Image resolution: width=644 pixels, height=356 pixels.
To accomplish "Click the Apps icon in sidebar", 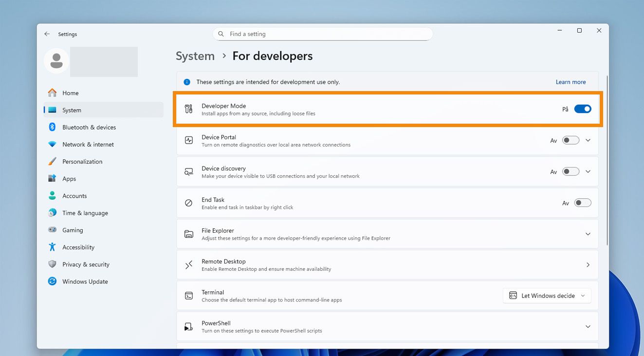I will (x=52, y=179).
